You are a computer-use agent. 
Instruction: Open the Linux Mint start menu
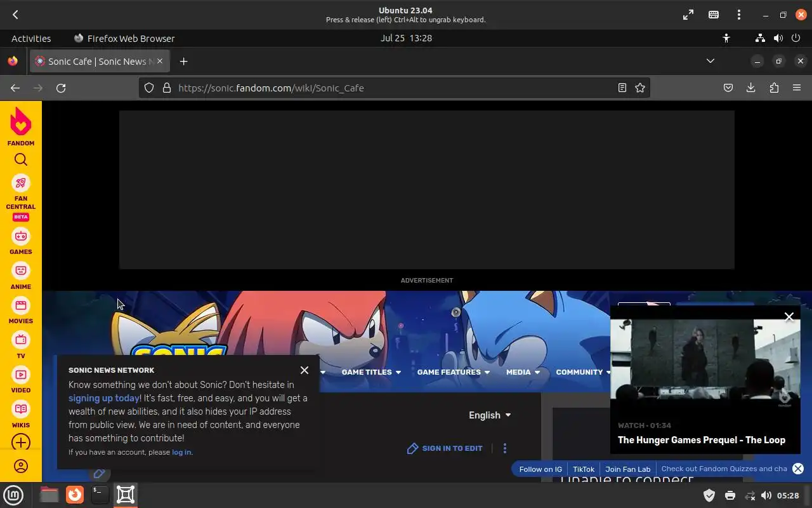(13, 495)
